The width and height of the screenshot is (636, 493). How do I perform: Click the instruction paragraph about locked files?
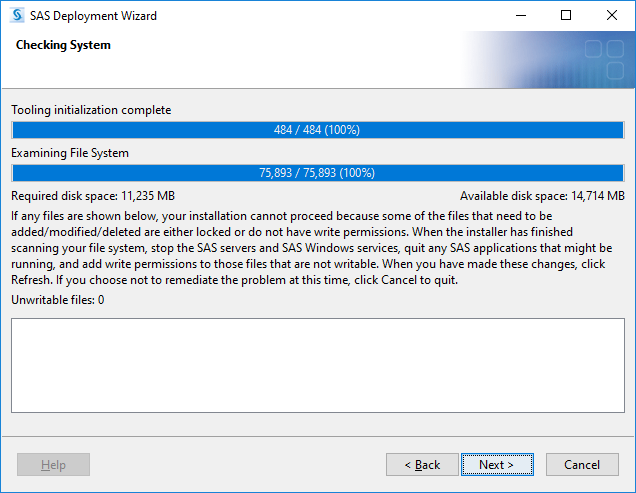coord(312,248)
